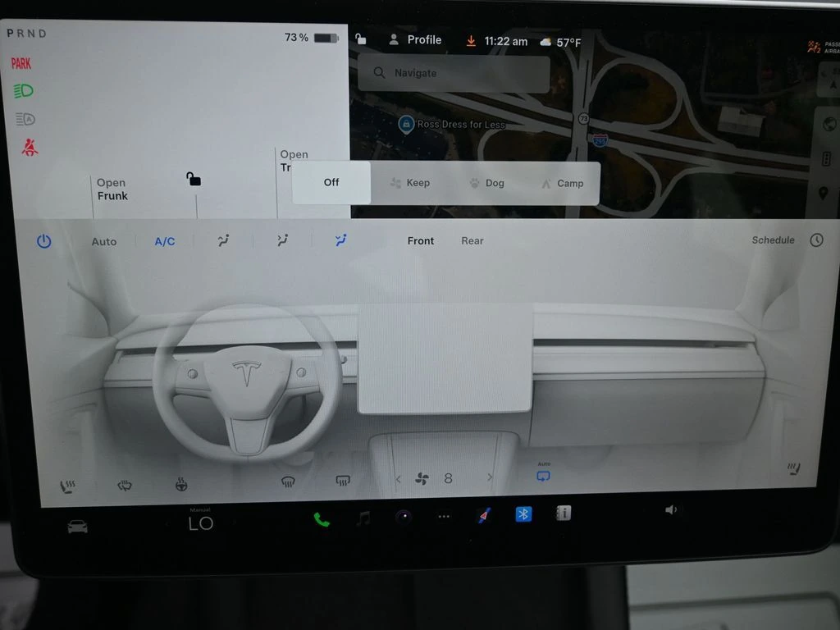Screen dimensions: 840x630
Task: Open the Bluetooth settings icon
Action: 523,514
